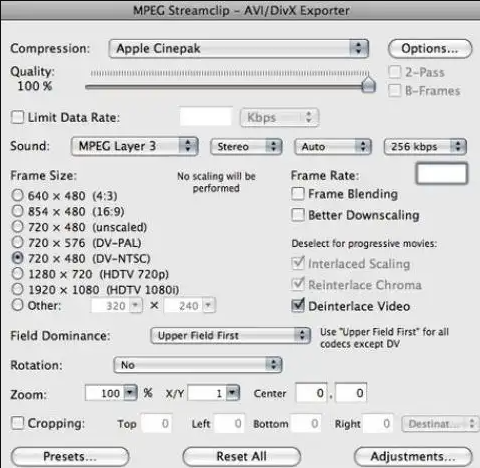Enable Limit Data Rate checkbox
The width and height of the screenshot is (480, 468).
[x=17, y=117]
